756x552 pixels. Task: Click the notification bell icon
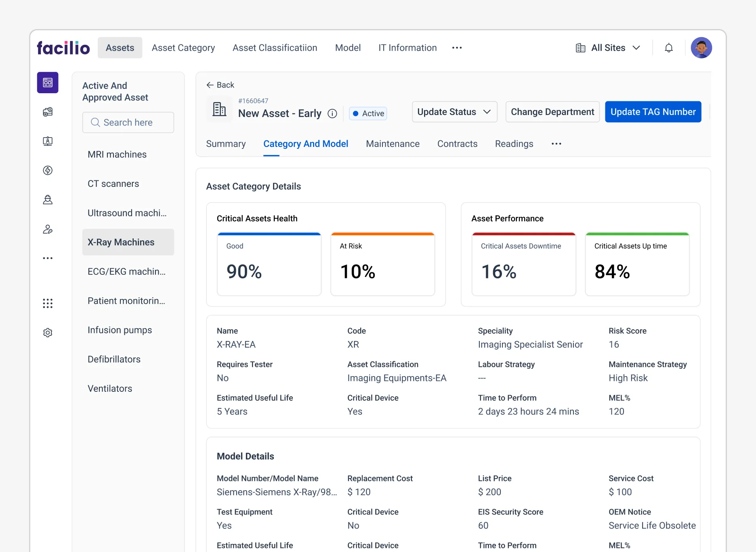click(x=669, y=48)
